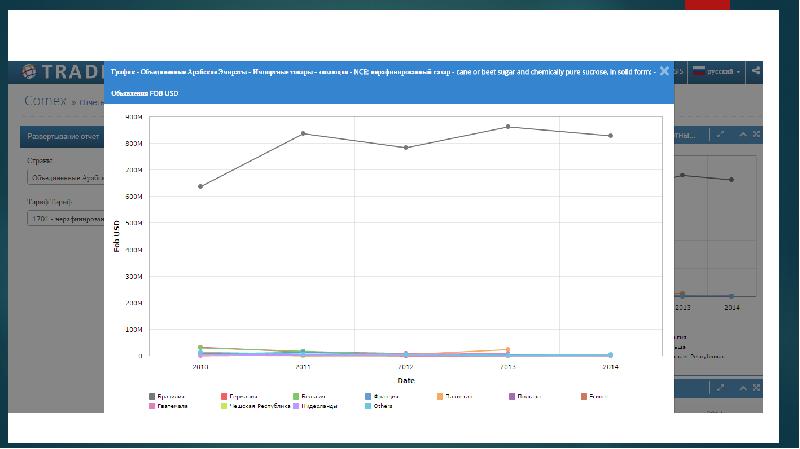Open the русский language dropdown

716,71
